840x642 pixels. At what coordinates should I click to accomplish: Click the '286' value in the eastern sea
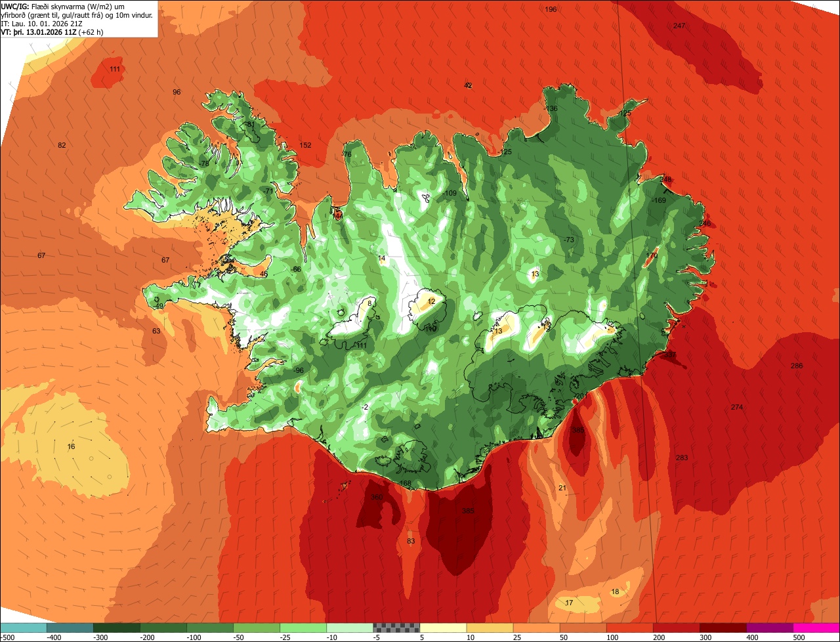click(797, 366)
